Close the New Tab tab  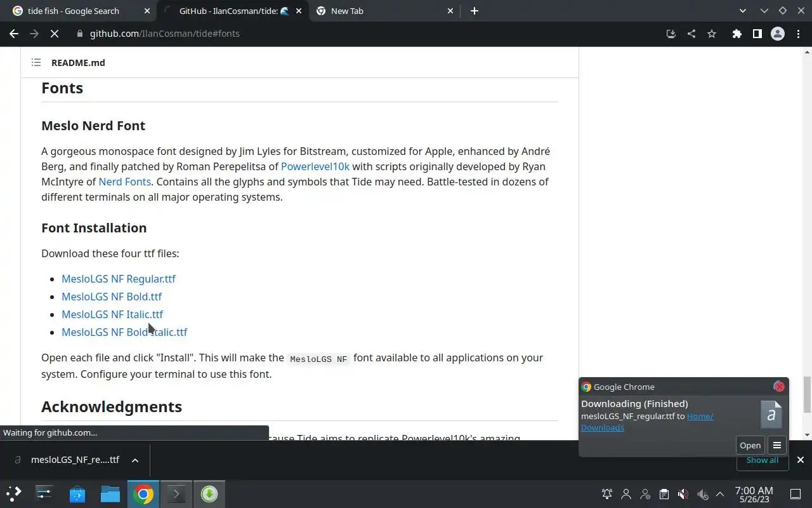pyautogui.click(x=450, y=11)
